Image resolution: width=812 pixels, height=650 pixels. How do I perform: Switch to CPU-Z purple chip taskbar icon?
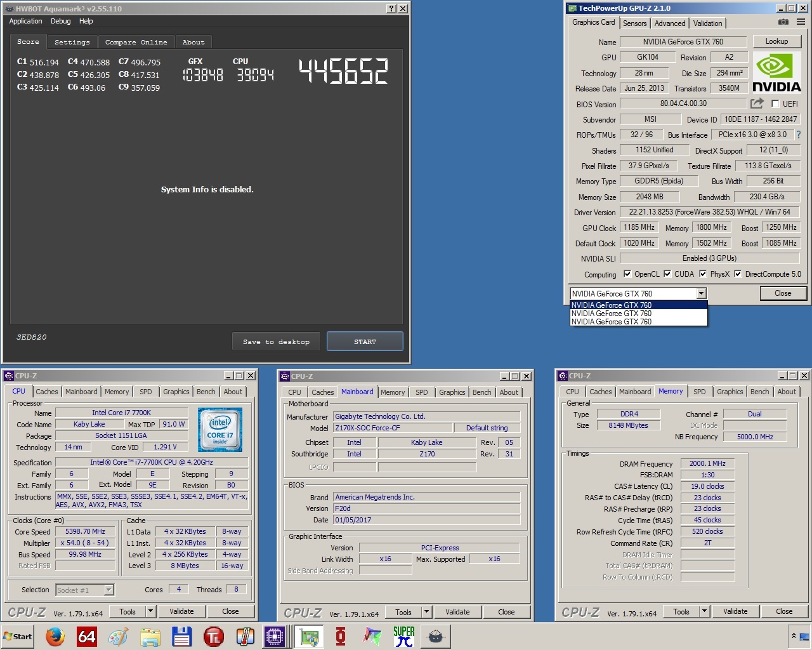(x=276, y=636)
